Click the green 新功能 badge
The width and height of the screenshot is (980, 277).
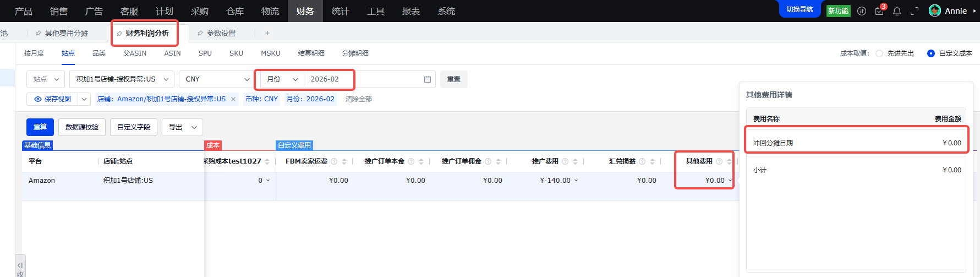click(839, 11)
